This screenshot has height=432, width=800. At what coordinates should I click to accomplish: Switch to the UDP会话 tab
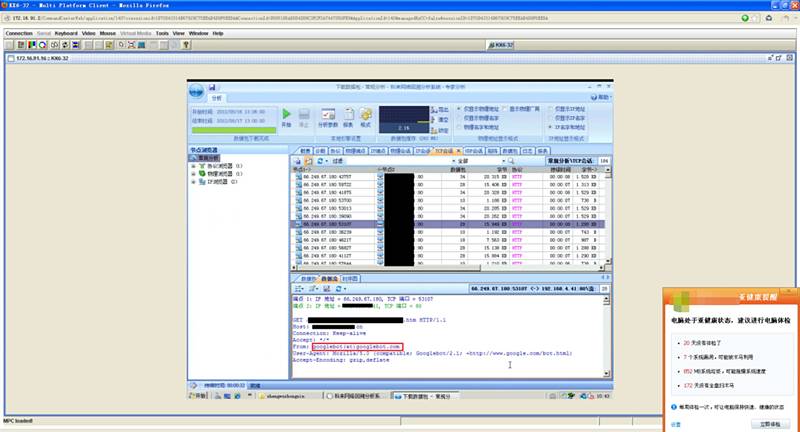click(473, 151)
